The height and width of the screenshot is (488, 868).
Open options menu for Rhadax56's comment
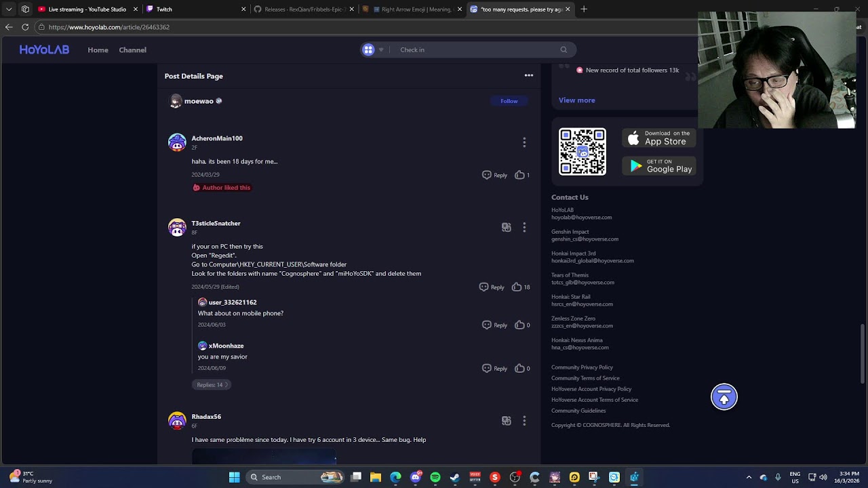524,421
